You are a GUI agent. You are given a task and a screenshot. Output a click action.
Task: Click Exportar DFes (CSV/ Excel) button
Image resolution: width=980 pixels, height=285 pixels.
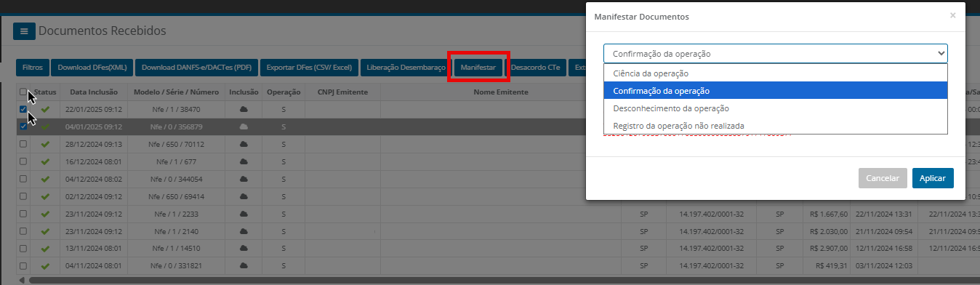click(x=309, y=68)
